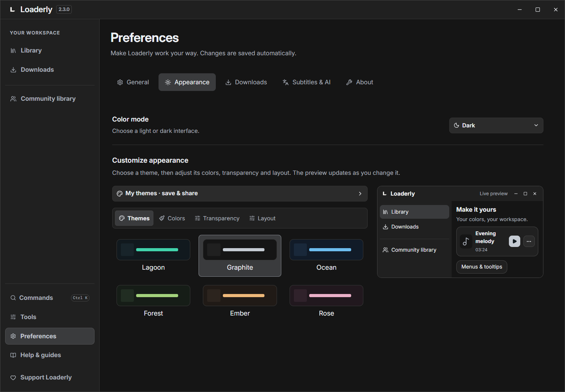Viewport: 565px width, 392px height.
Task: Select Downloads in the live preview
Action: pyautogui.click(x=414, y=227)
